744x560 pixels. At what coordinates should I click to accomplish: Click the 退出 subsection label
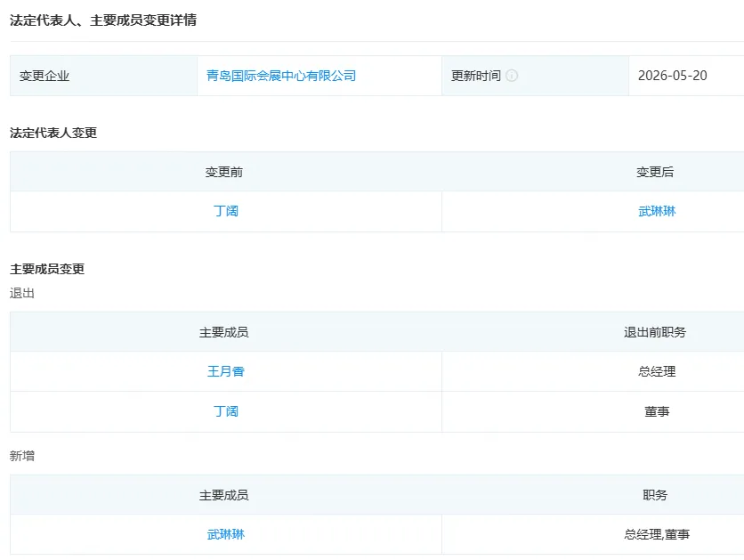22,293
